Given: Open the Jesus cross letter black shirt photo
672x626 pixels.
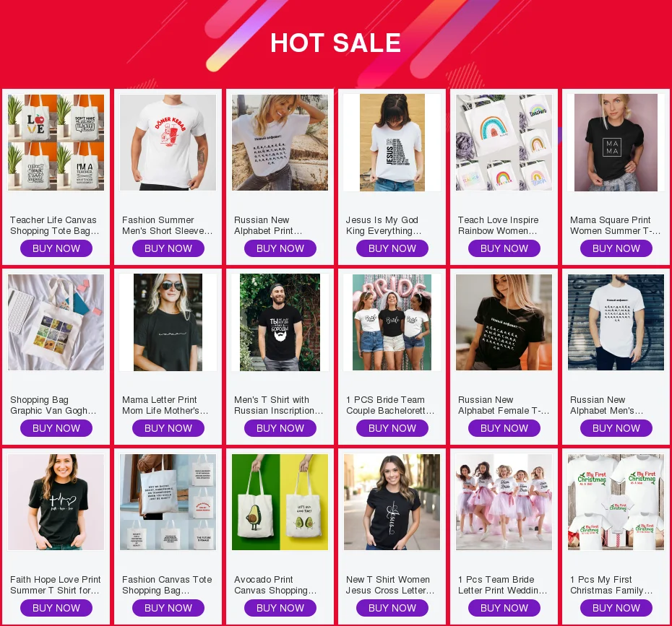Looking at the screenshot, I should (x=392, y=502).
